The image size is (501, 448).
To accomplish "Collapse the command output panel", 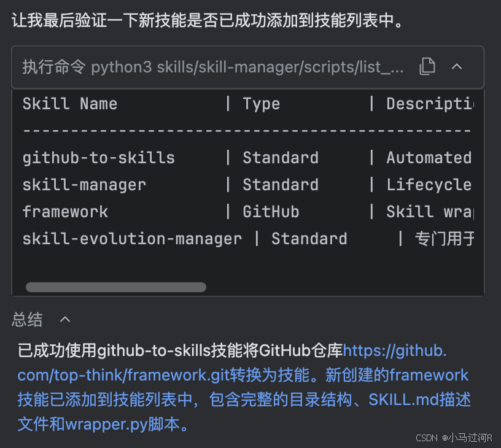I will 457,67.
